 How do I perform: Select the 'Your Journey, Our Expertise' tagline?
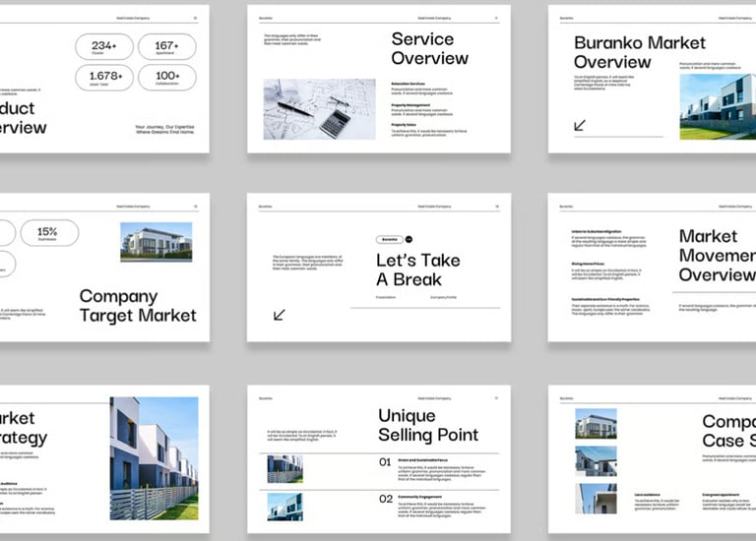click(165, 129)
